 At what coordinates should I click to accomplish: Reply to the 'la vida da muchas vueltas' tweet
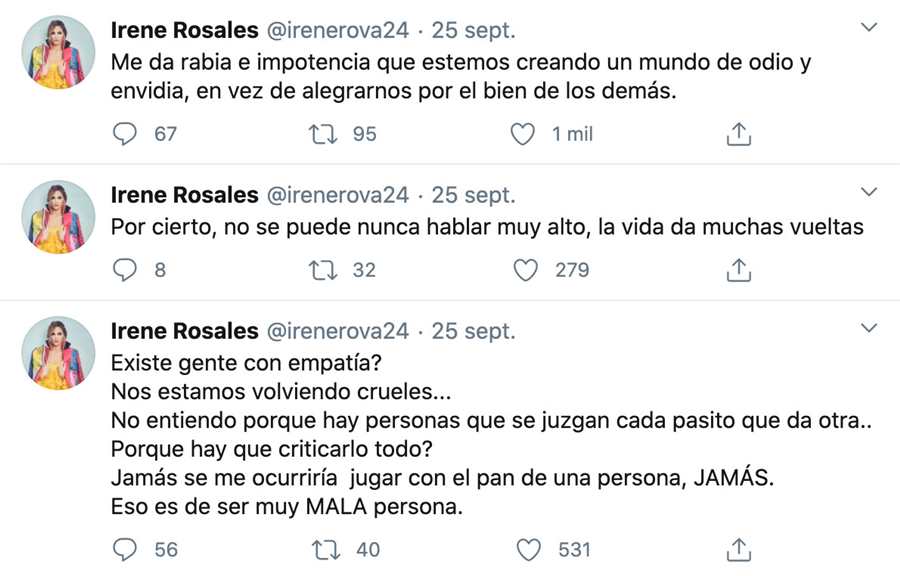point(124,269)
